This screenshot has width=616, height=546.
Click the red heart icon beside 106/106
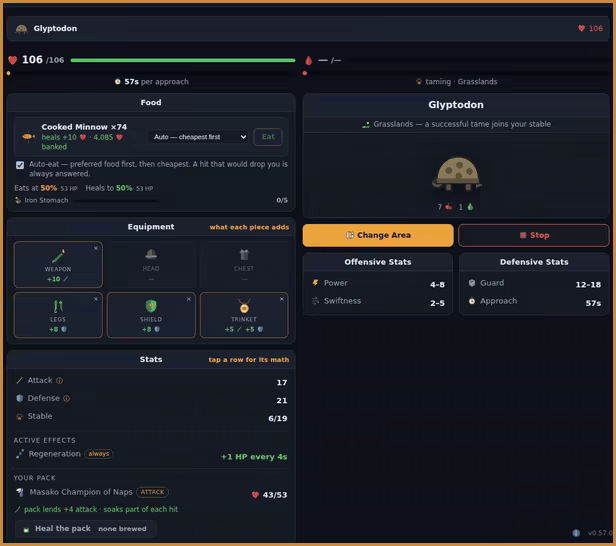pos(13,60)
